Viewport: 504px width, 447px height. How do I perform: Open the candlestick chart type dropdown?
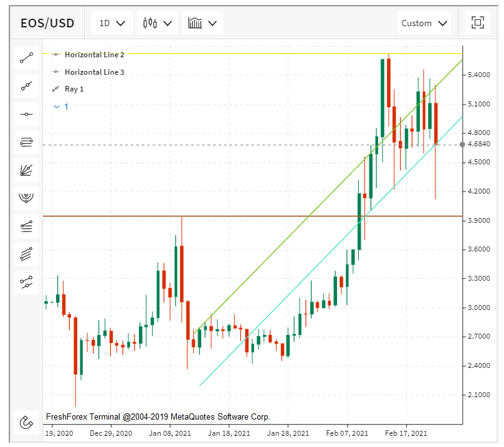tap(158, 23)
